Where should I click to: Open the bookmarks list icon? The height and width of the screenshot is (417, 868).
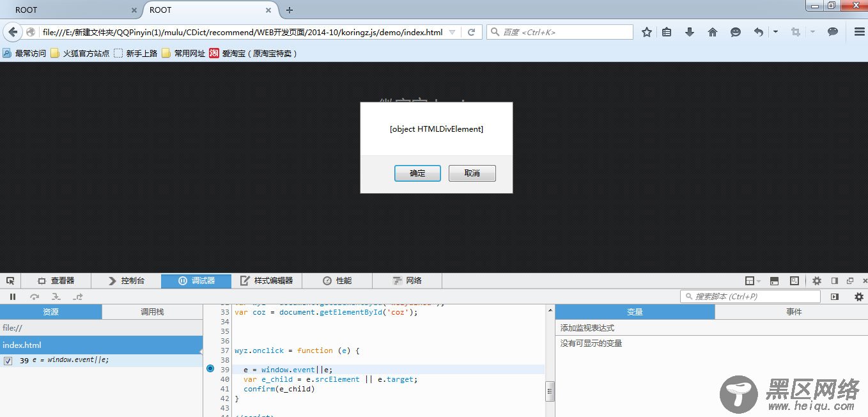[667, 32]
